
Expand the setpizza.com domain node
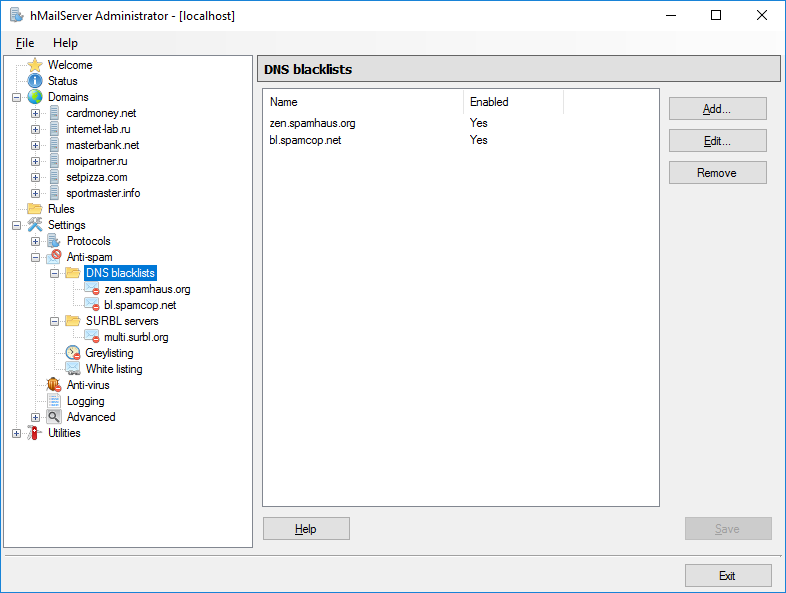[x=35, y=177]
